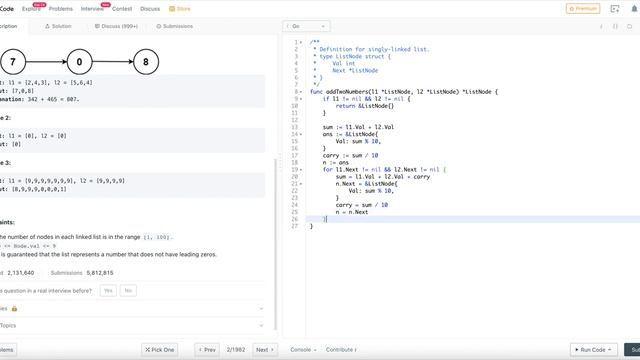This screenshot has width=640, height=360.
Task: Go to the next problem with Next
Action: pyautogui.click(x=265, y=350)
